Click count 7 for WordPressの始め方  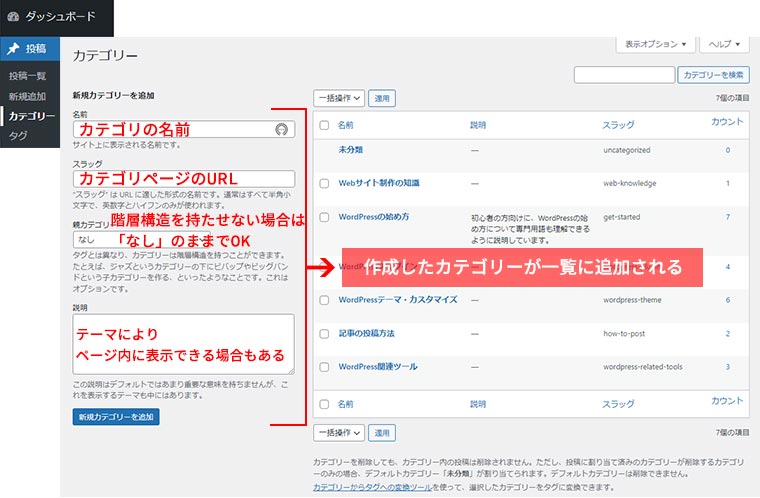728,217
